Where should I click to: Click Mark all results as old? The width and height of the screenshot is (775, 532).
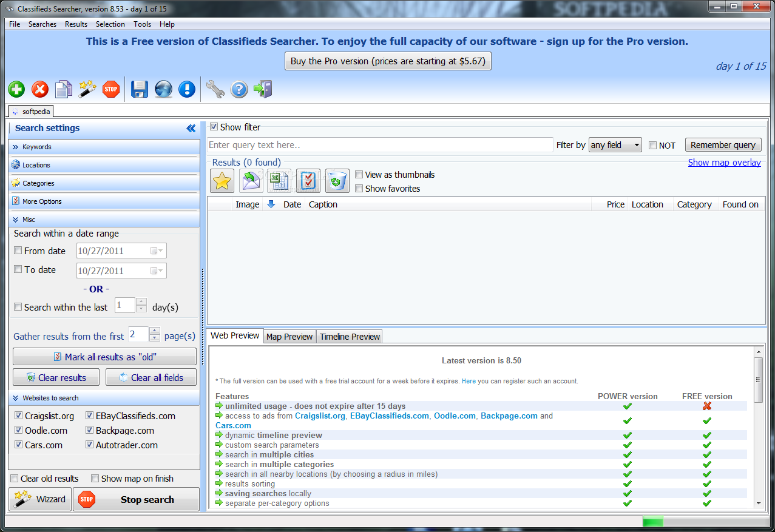pos(104,357)
